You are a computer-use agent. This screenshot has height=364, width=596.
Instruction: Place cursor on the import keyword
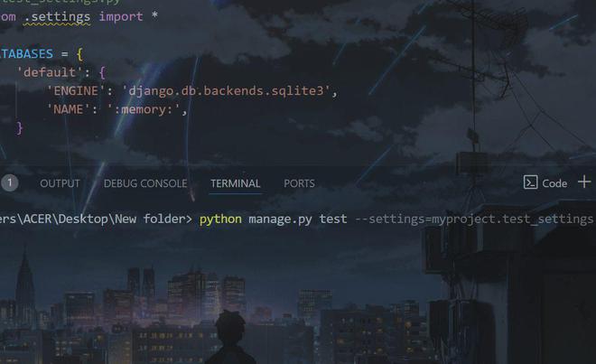[121, 17]
